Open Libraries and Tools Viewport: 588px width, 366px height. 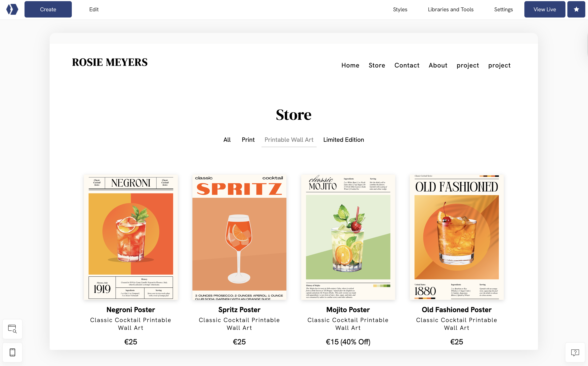[450, 9]
